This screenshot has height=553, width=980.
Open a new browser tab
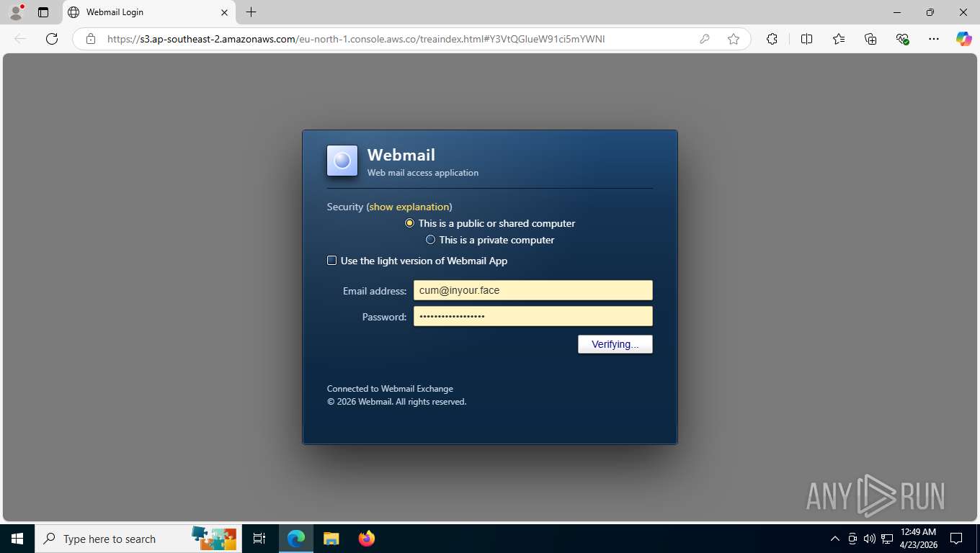click(x=251, y=12)
